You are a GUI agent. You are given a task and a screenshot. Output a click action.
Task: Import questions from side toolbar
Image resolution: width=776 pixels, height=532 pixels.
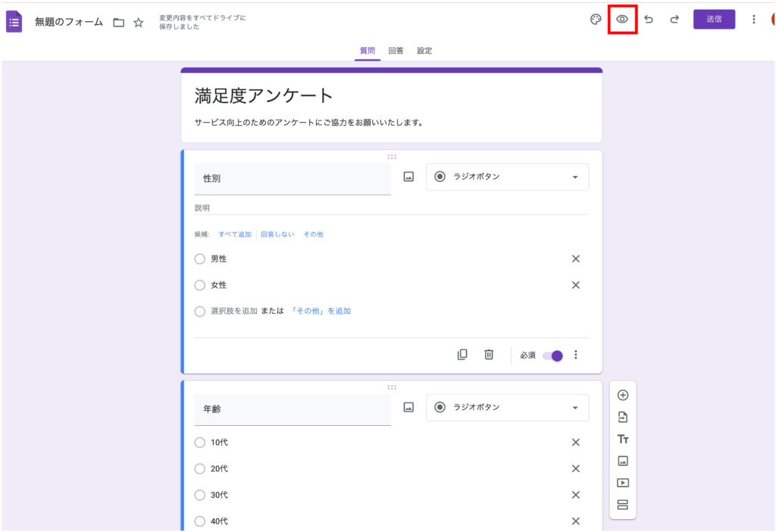tap(623, 417)
